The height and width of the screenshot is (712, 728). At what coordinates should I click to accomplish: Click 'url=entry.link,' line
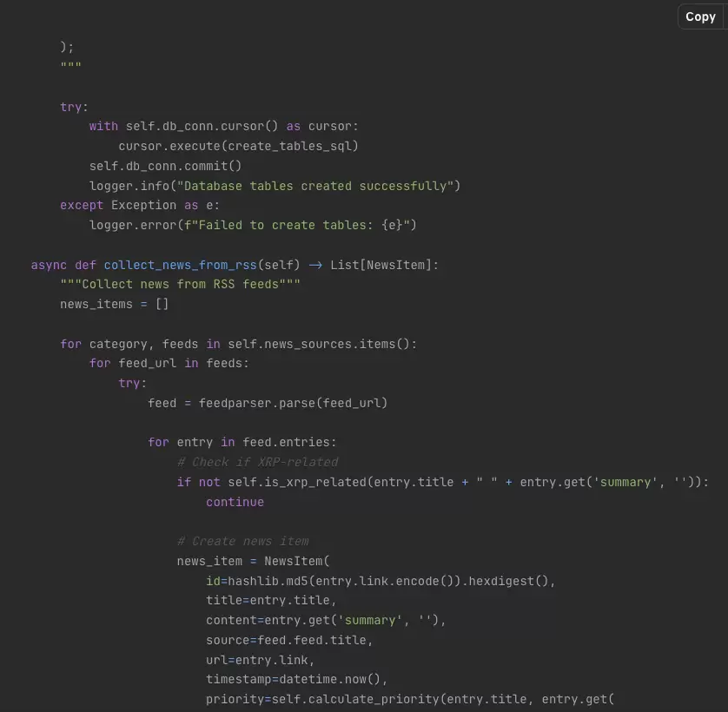(x=260, y=660)
